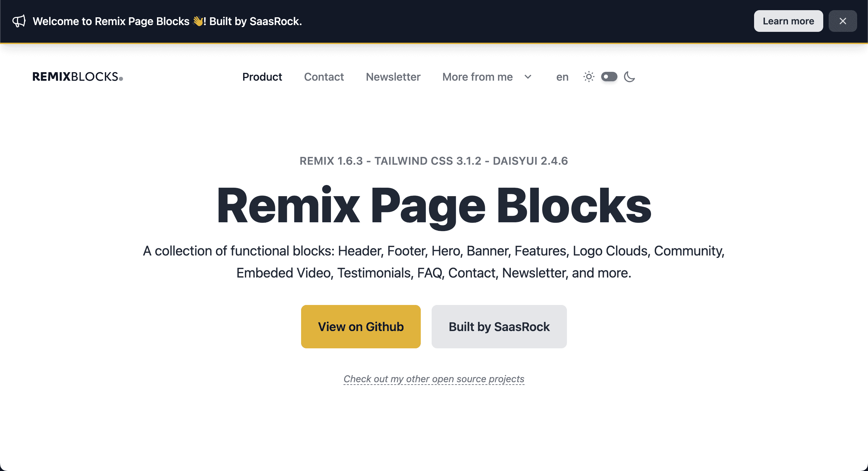Dismiss the welcome banner with the X
Image resolution: width=868 pixels, height=471 pixels.
click(x=843, y=21)
